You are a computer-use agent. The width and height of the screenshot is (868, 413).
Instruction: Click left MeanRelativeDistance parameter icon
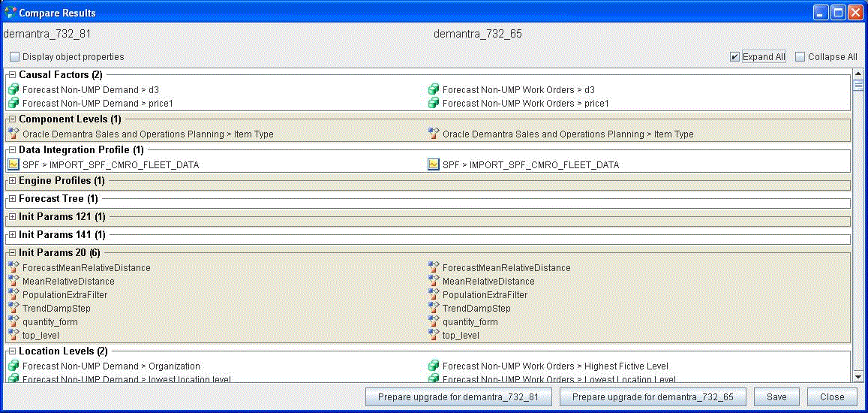tap(14, 281)
